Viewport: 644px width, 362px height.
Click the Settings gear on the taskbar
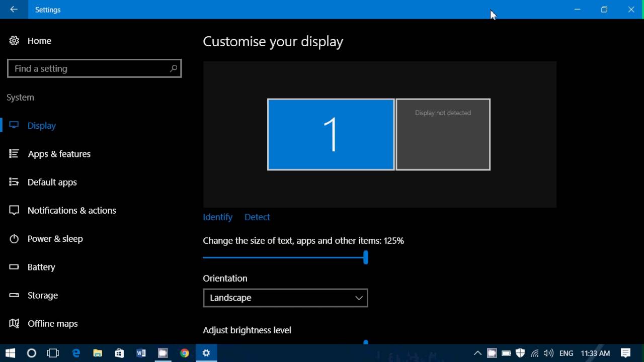(x=206, y=353)
